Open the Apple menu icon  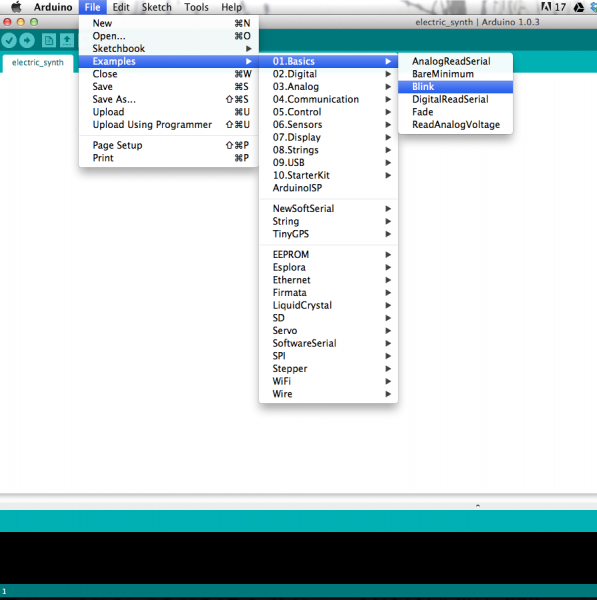click(16, 7)
